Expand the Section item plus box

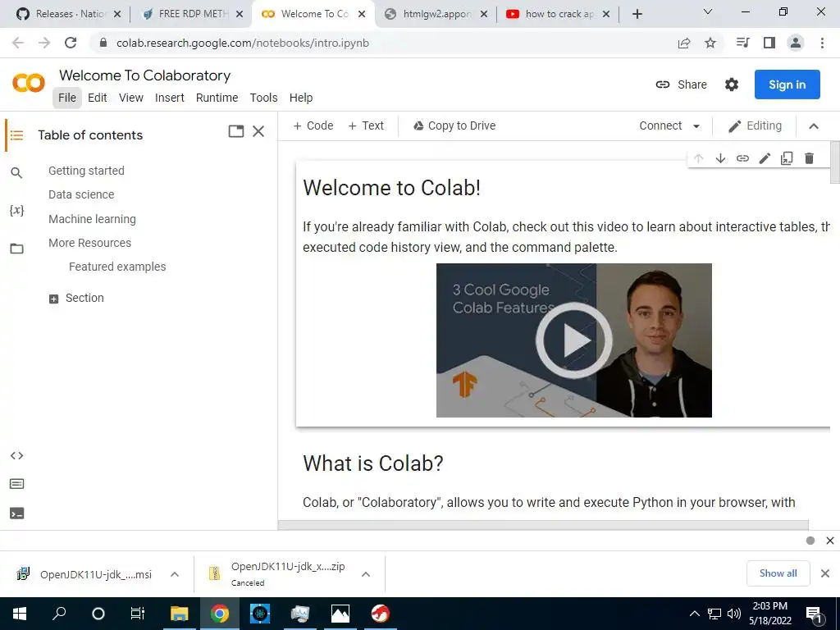(53, 299)
